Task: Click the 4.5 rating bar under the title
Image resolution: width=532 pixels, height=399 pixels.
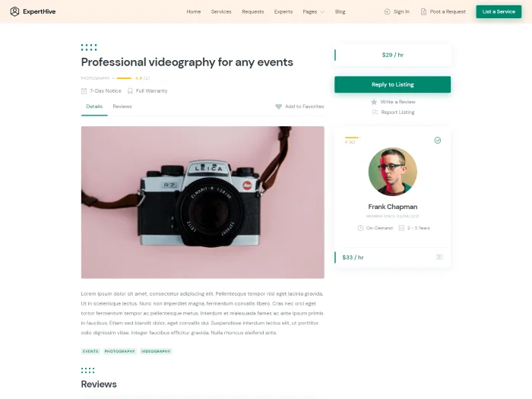Action: 124,78
